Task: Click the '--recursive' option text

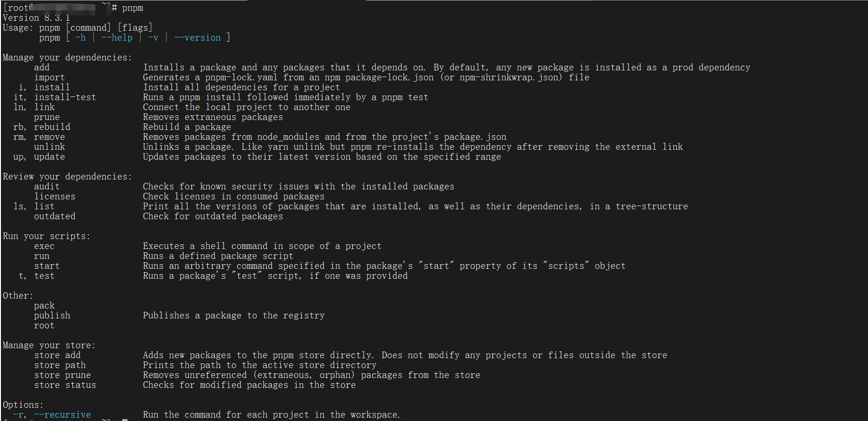Action: pyautogui.click(x=62, y=415)
